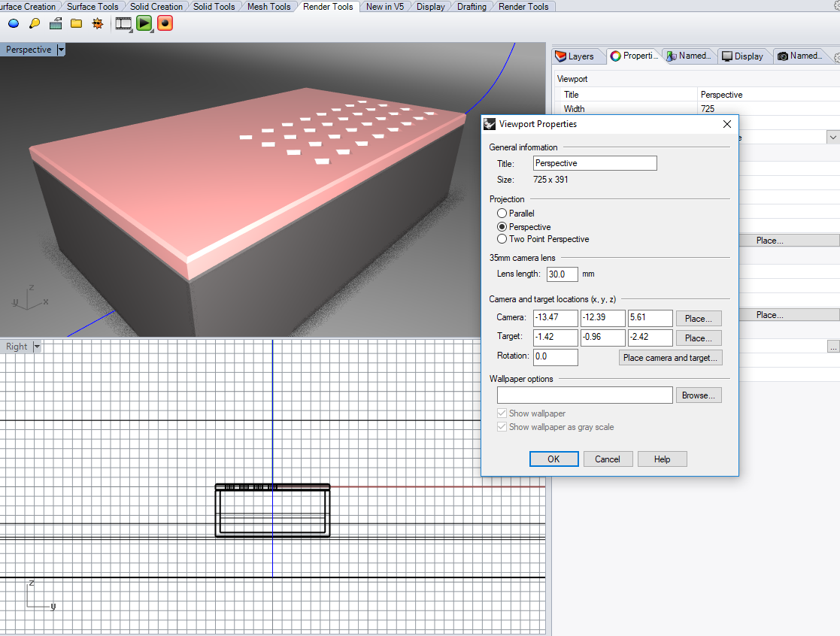Confirm the dialog with OK
This screenshot has height=636, width=840.
click(x=553, y=459)
